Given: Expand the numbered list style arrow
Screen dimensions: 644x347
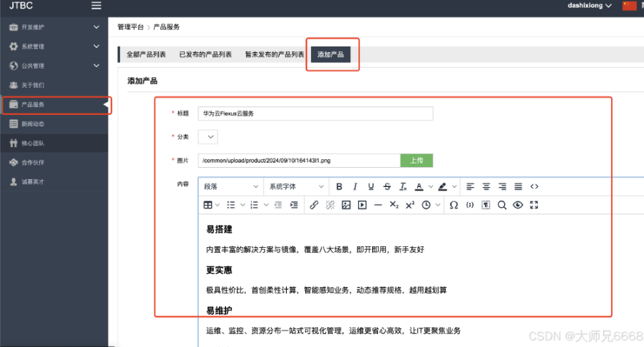Looking at the screenshot, I should point(266,205).
